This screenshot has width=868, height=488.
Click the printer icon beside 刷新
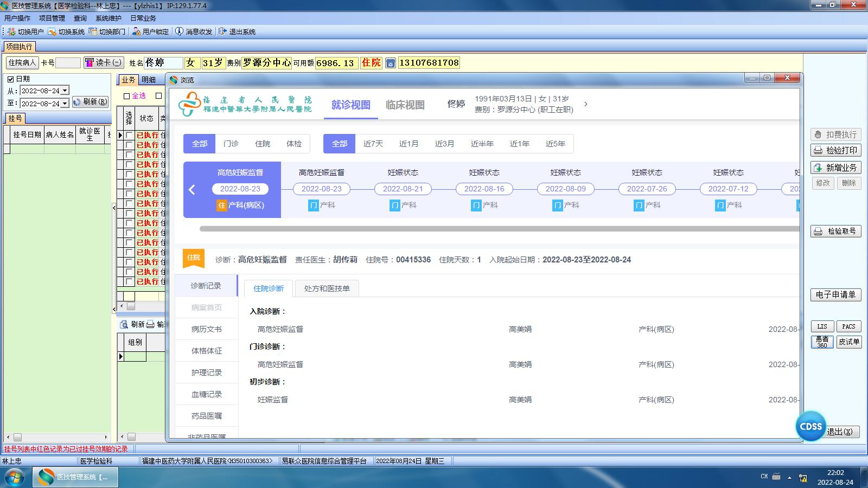click(x=150, y=324)
